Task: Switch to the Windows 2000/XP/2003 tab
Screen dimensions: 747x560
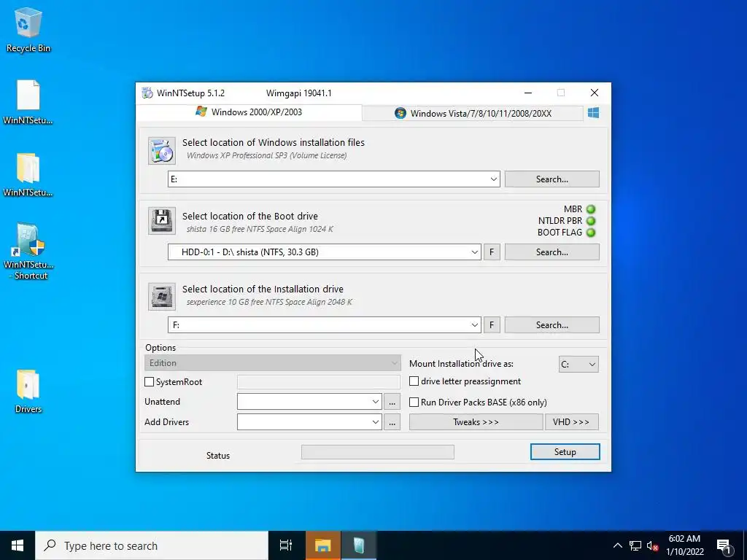Action: tap(249, 112)
